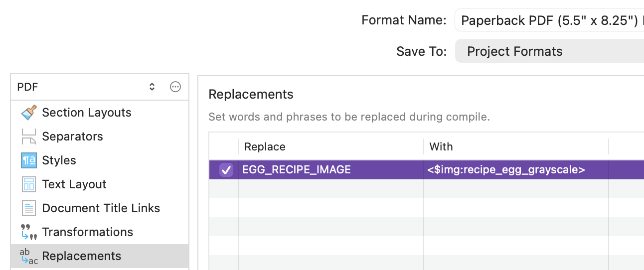This screenshot has height=270, width=644.
Task: Click the Separators icon
Action: pyautogui.click(x=29, y=136)
